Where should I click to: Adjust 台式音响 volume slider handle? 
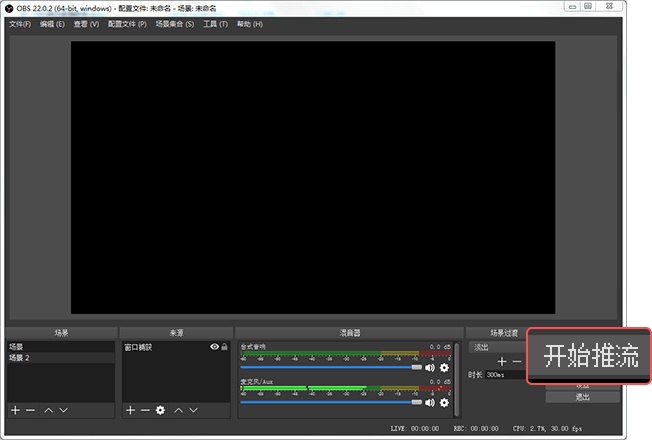click(417, 367)
